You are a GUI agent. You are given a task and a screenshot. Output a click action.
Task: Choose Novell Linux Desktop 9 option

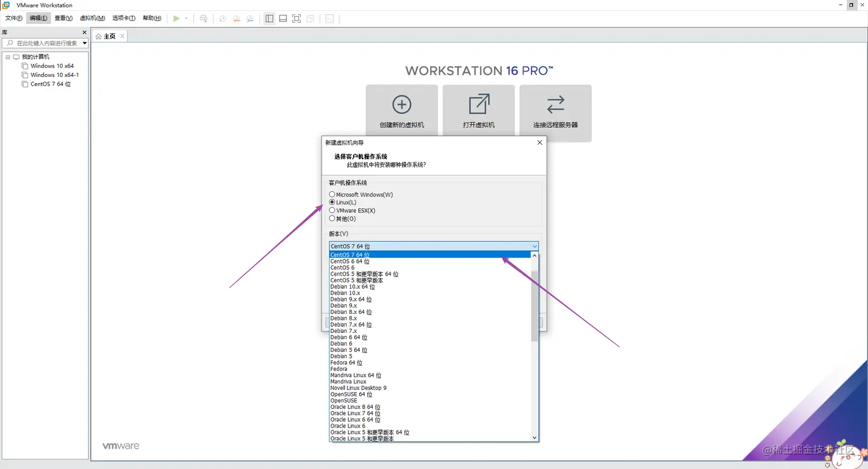coord(430,387)
